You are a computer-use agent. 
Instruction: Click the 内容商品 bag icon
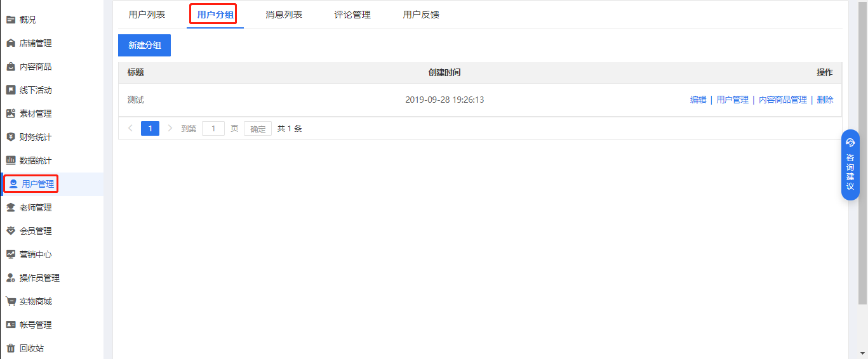(11, 67)
